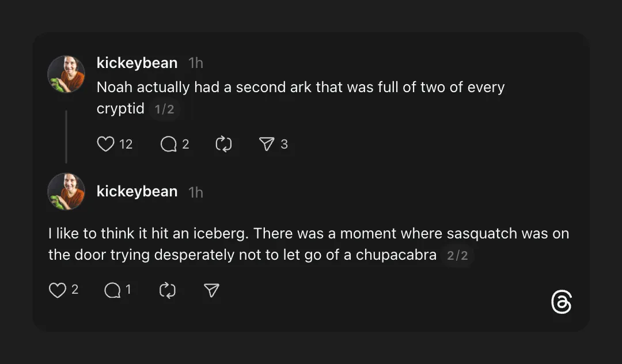
Task: Click the 1h timestamp on the first post
Action: pos(196,63)
